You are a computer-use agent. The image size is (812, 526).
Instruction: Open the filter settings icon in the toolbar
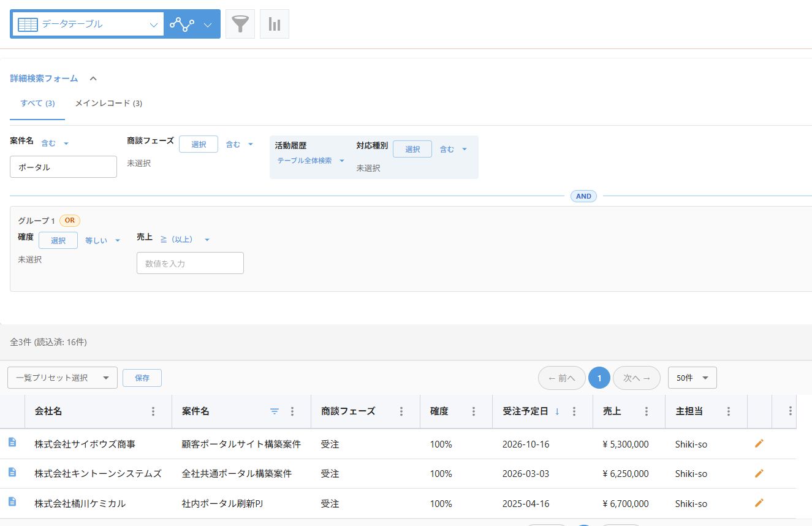click(x=240, y=23)
